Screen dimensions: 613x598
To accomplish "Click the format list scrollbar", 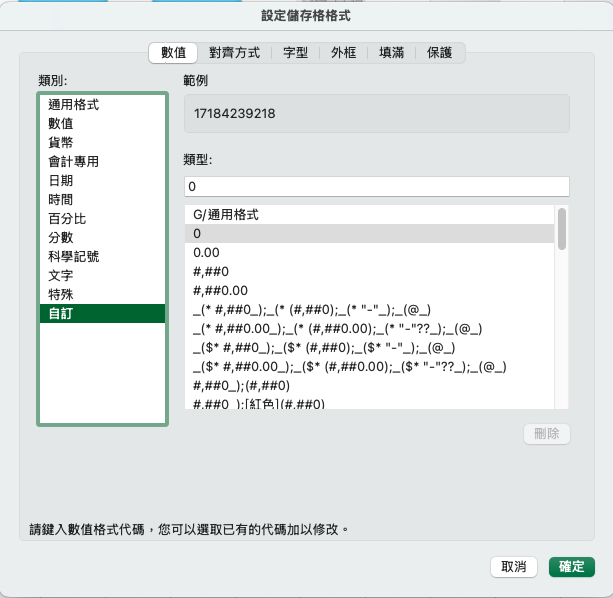I will pos(562,229).
